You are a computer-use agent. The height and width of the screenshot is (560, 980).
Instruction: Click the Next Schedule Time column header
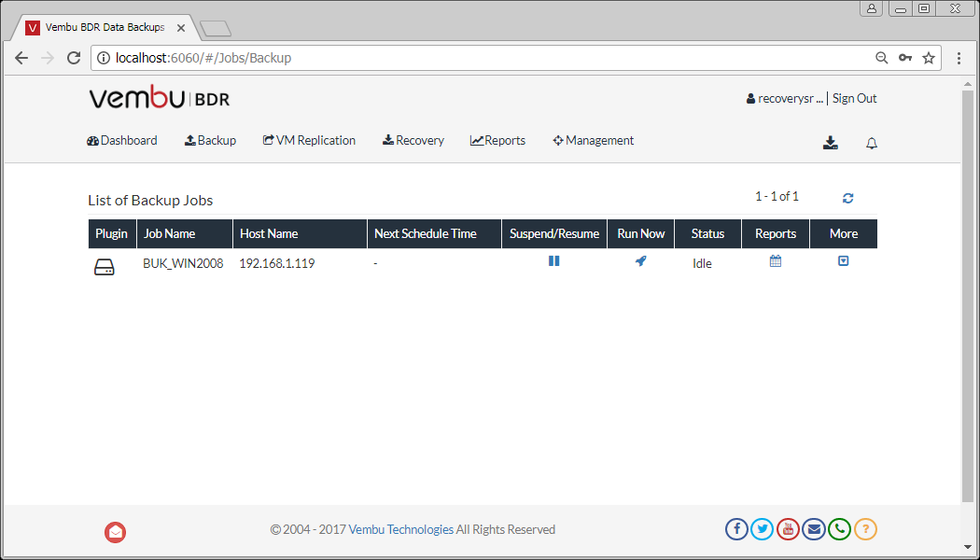(434, 233)
